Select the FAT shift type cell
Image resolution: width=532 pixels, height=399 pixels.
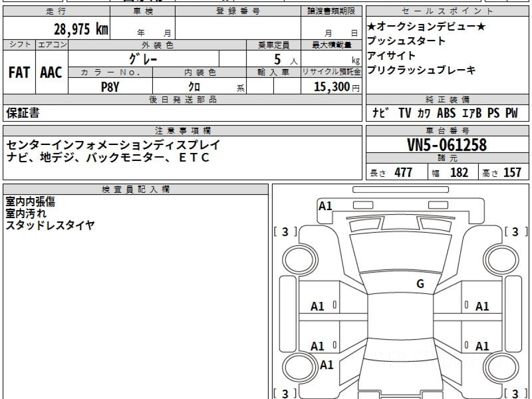19,73
